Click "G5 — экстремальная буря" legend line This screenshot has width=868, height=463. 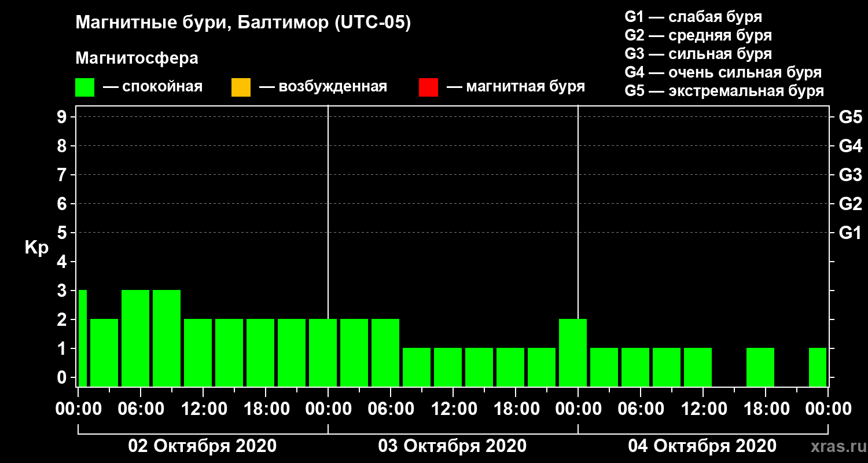(724, 91)
